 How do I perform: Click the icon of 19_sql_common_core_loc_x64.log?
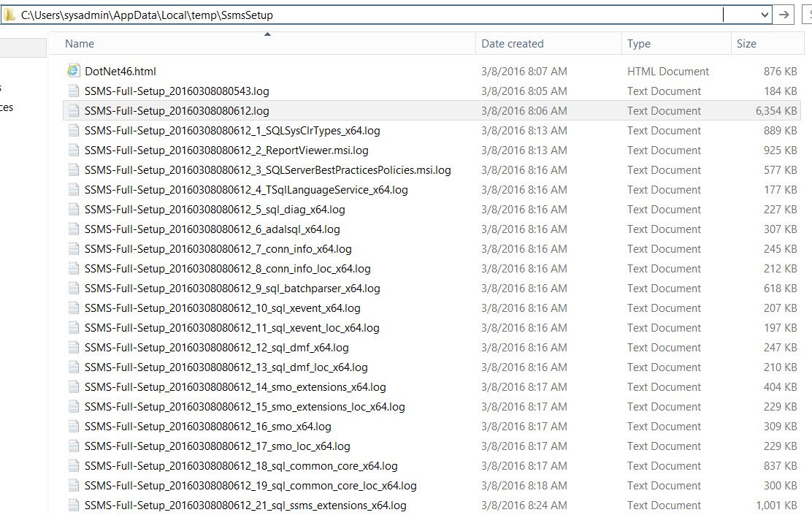(x=74, y=485)
